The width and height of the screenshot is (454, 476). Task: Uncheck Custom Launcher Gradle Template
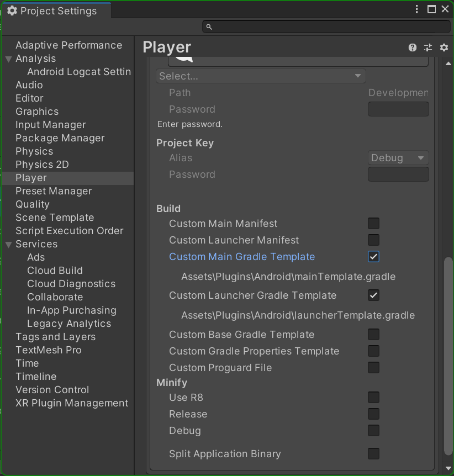pyautogui.click(x=373, y=295)
